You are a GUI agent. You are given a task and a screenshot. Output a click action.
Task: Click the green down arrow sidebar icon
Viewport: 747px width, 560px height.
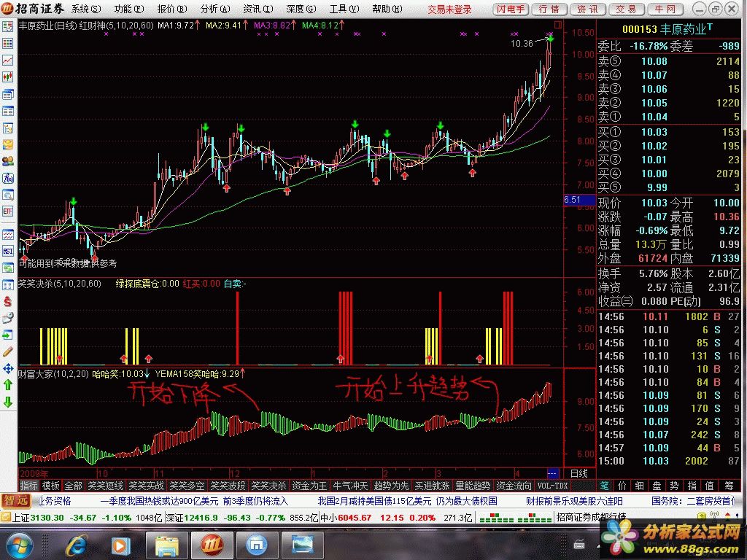point(7,402)
